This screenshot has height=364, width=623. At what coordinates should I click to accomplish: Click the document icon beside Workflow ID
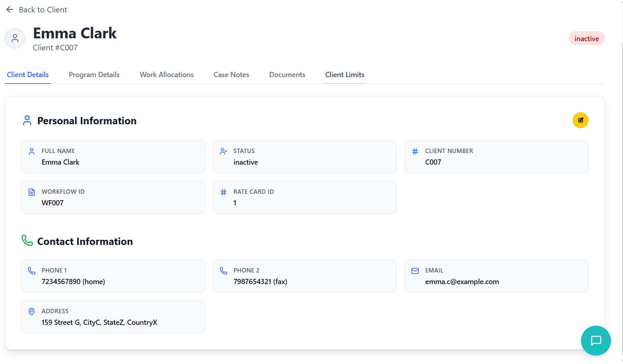(32, 192)
